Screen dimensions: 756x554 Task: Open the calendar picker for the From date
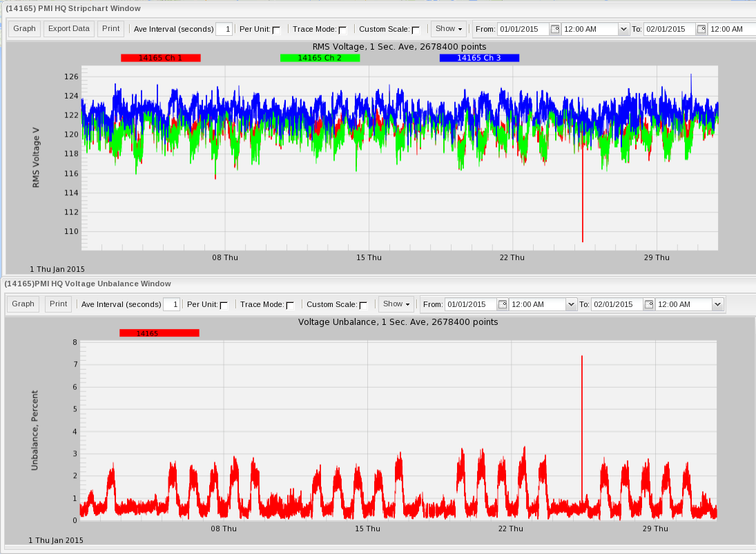(554, 29)
